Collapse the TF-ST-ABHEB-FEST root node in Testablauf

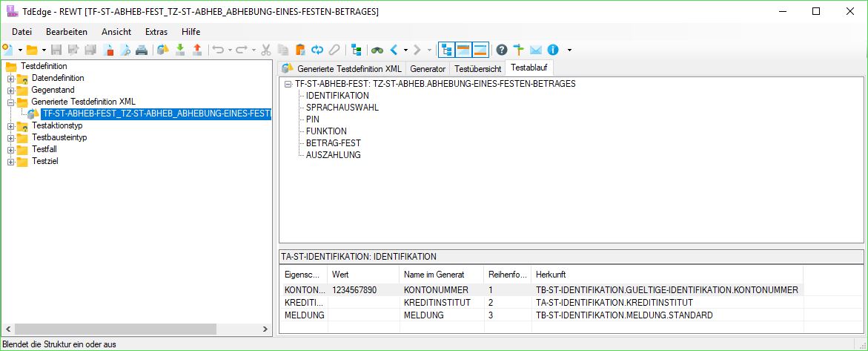click(x=288, y=84)
